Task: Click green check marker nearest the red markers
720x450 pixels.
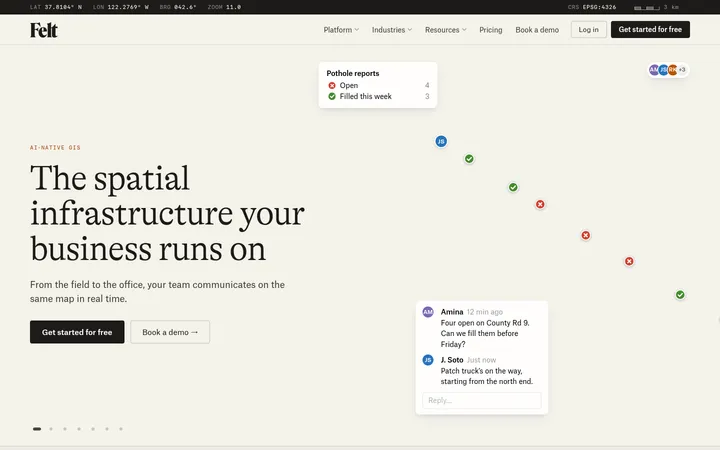Action: (x=513, y=187)
